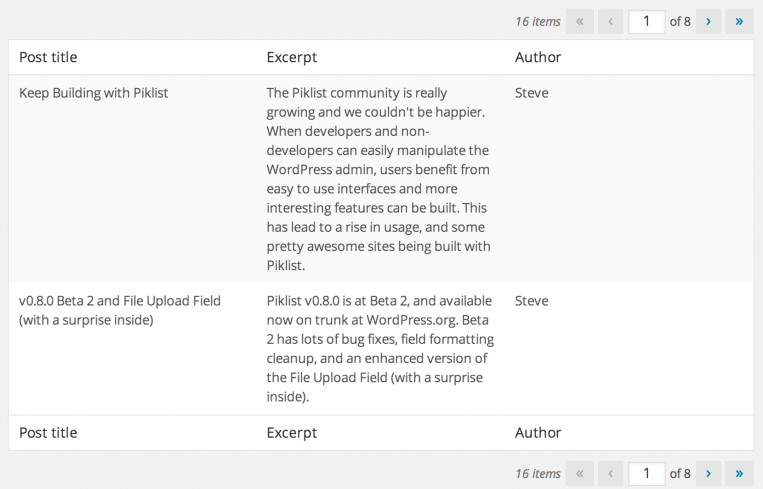Jump to last page using top pagination
This screenshot has height=489, width=763.
[x=739, y=21]
